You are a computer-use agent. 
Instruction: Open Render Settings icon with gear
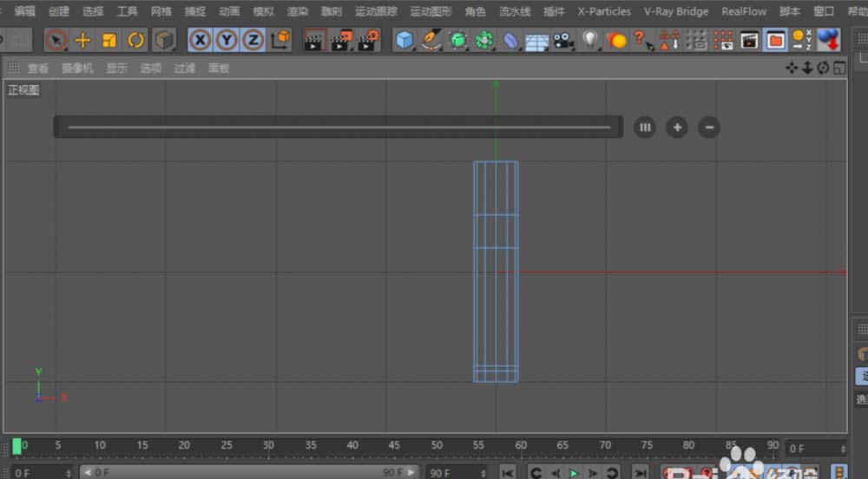click(x=368, y=40)
